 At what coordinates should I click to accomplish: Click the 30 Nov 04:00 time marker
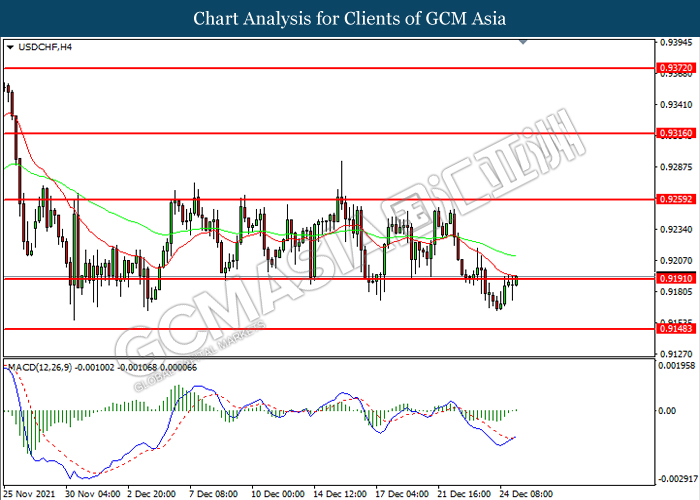tap(92, 493)
